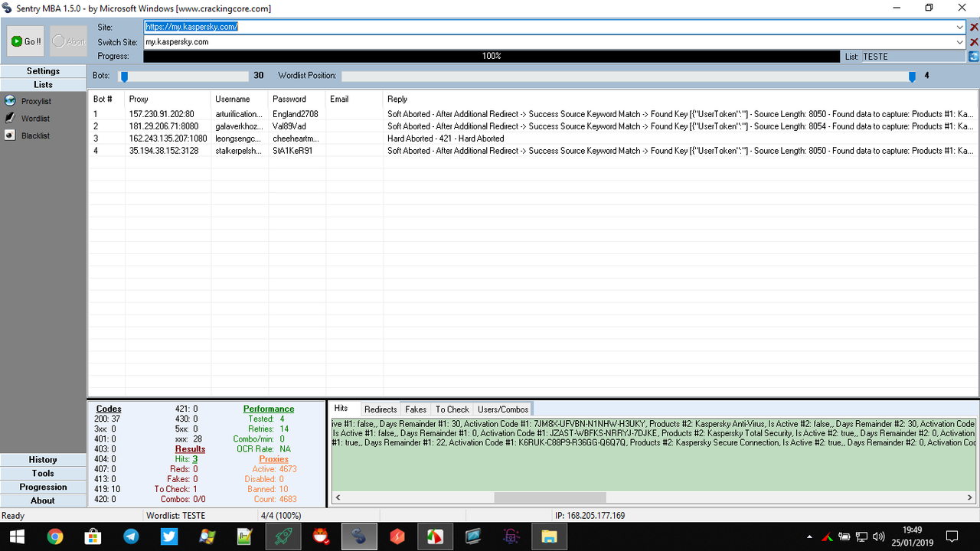Click the 100% progress bar
The height and width of the screenshot is (551, 980).
click(x=492, y=57)
